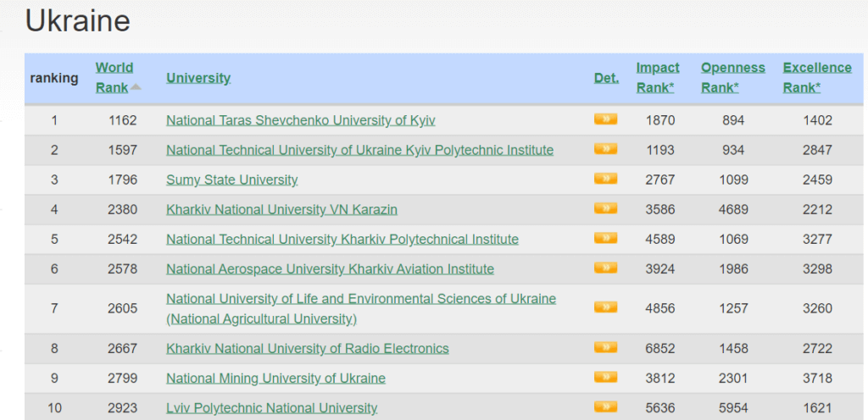Click the University column header
Viewport: 868px width, 420px height.
click(x=198, y=78)
